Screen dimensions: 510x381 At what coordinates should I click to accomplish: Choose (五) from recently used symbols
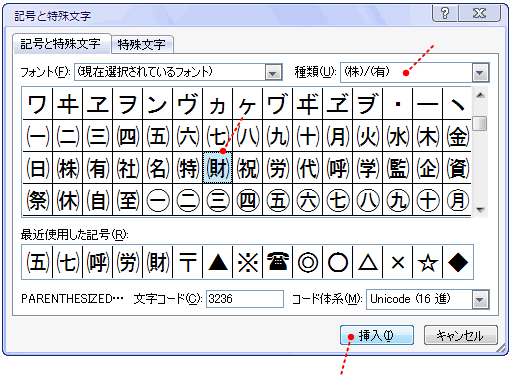(x=37, y=262)
